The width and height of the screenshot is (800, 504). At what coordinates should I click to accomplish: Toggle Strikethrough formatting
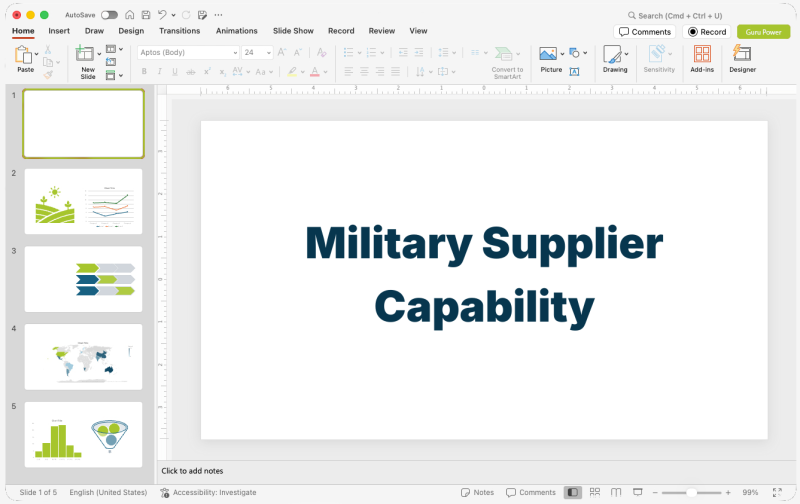point(190,72)
